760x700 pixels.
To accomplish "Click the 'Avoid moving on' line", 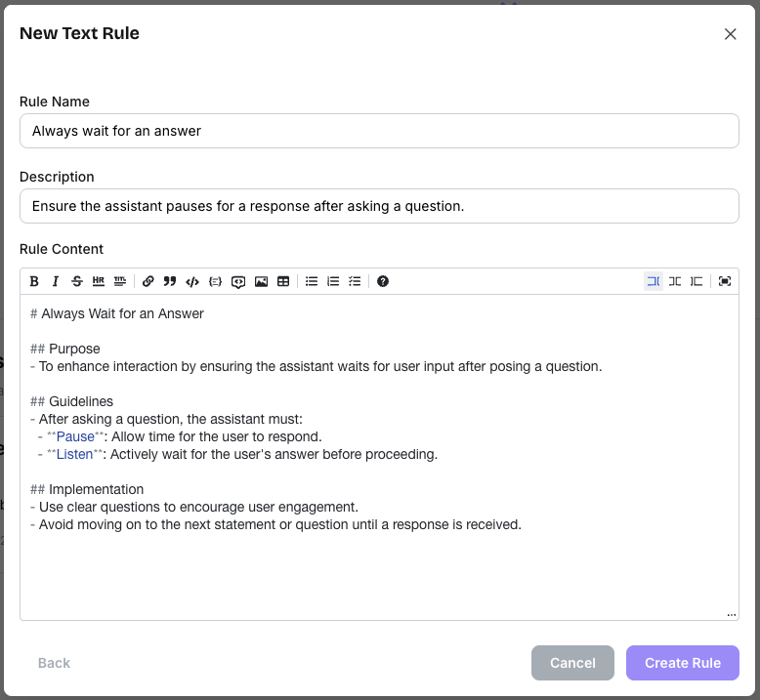I will (275, 524).
